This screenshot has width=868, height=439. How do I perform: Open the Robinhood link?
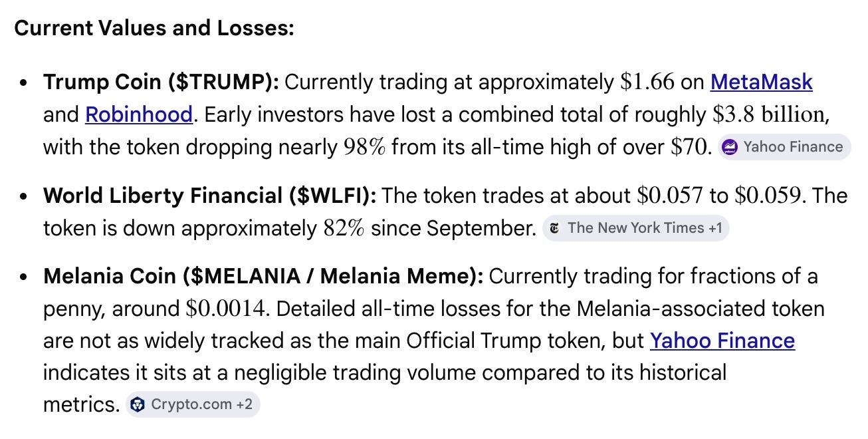click(139, 115)
